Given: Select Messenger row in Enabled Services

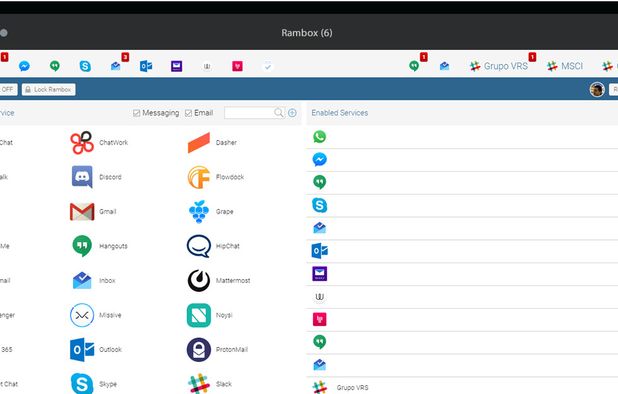Looking at the screenshot, I should 462,160.
